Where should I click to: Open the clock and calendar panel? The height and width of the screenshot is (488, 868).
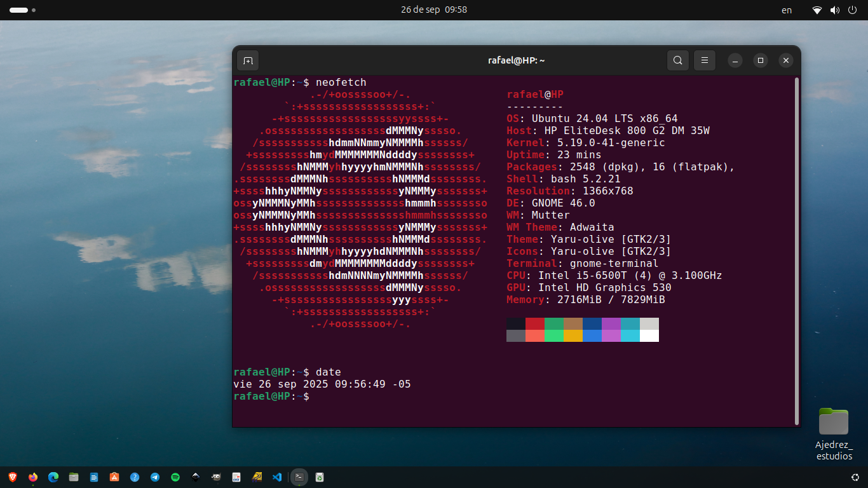433,10
